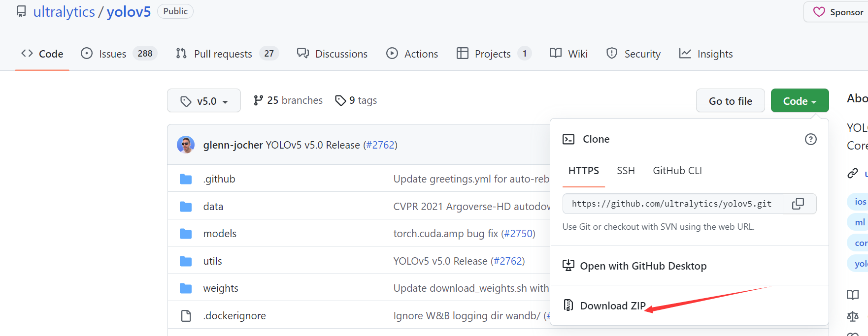The height and width of the screenshot is (336, 868).
Task: View the 9 tags link
Action: pos(356,100)
